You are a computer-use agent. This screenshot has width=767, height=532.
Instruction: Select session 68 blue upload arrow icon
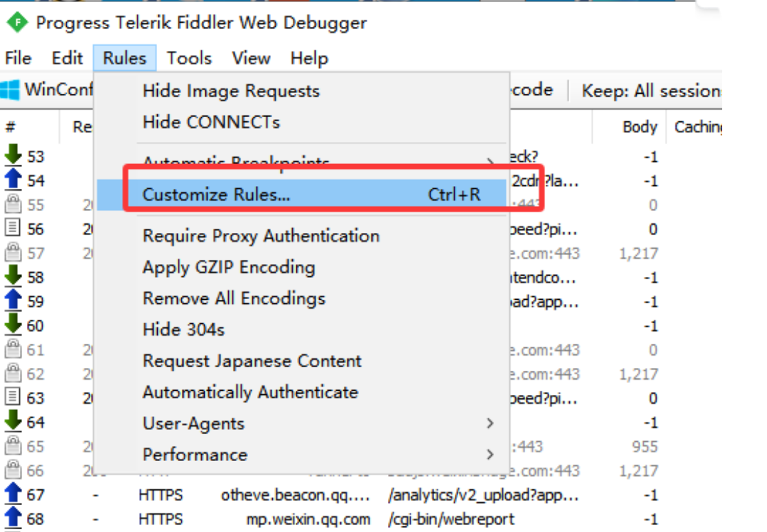(x=13, y=518)
